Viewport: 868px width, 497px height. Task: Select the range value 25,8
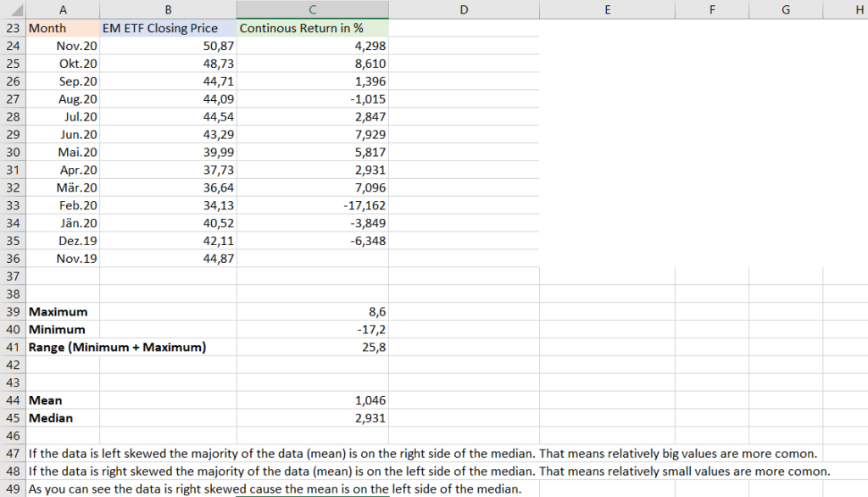(313, 348)
